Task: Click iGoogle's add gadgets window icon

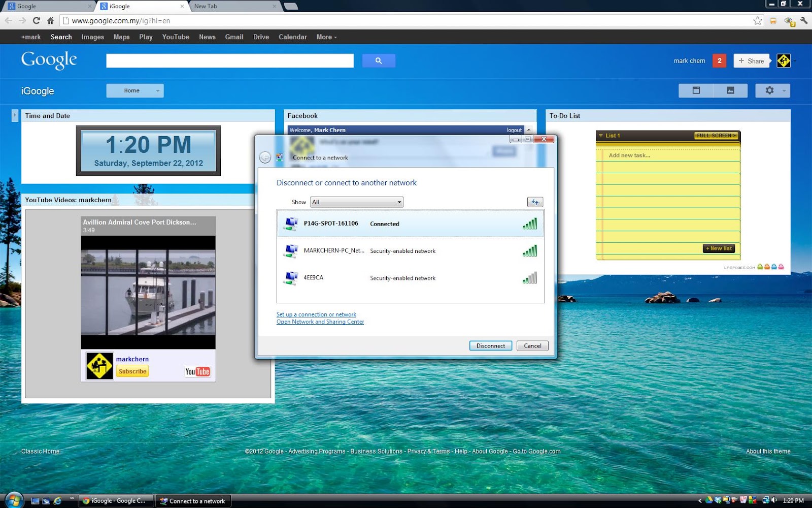Action: 696,90
